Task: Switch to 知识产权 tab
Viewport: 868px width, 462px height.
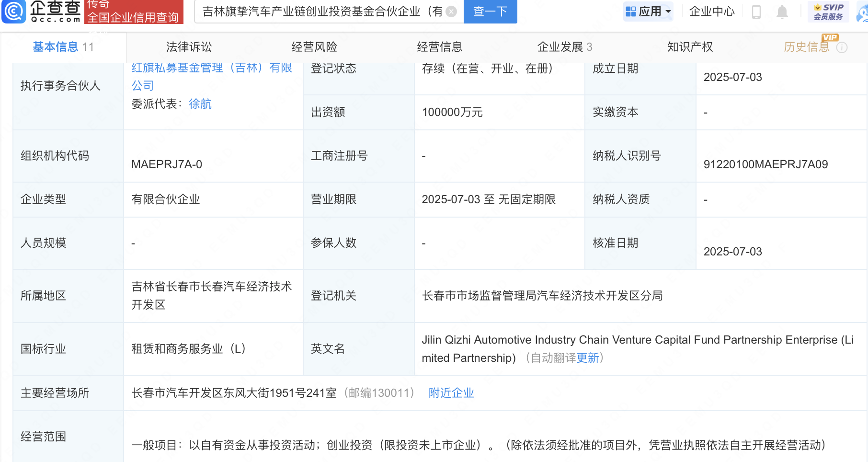Action: [x=690, y=47]
